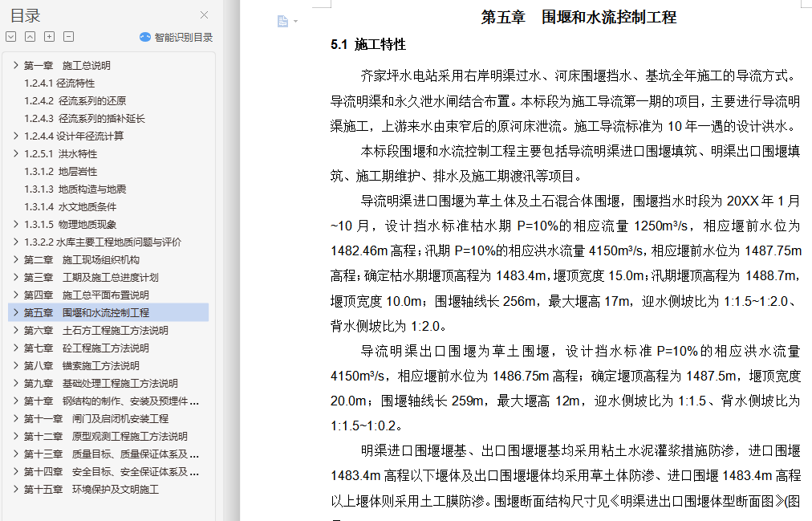
Task: Select 第十五章 环境保护及文明施工 heading
Action: [x=91, y=489]
